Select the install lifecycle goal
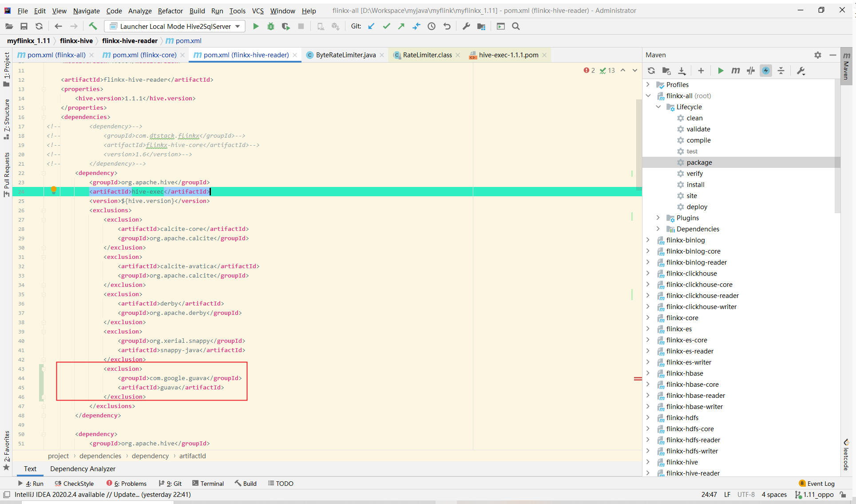The image size is (856, 504). 695,185
